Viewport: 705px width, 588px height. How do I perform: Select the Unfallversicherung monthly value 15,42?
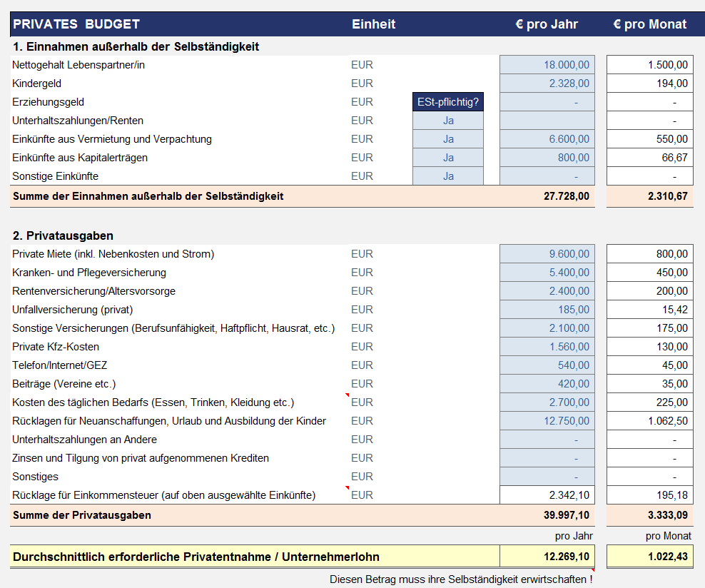tap(649, 310)
